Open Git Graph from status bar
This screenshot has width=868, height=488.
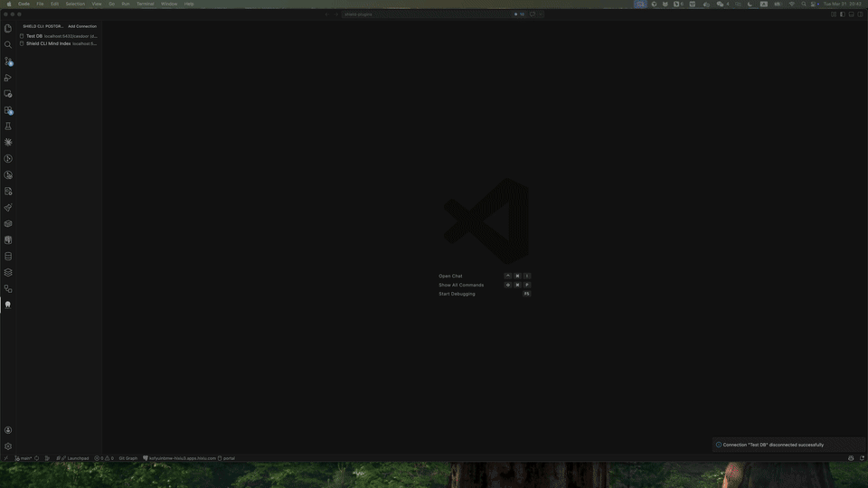point(127,458)
